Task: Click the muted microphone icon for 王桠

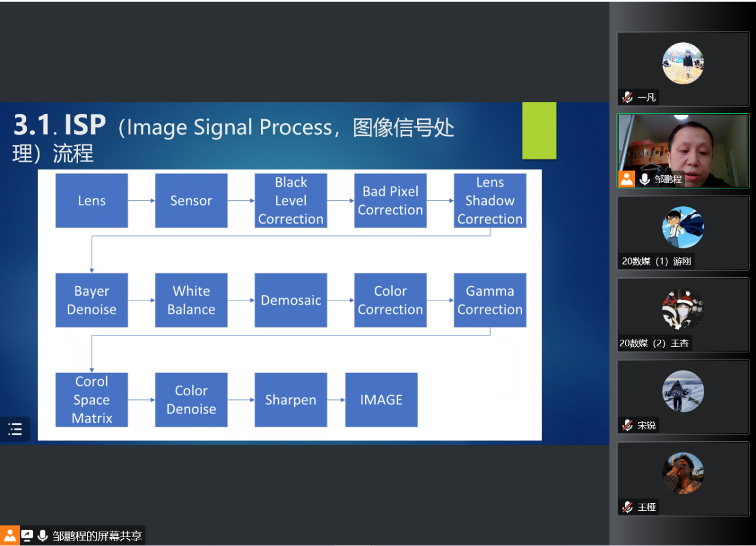Action: 627,507
